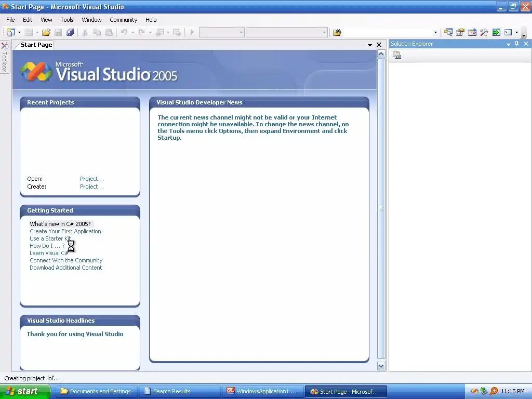Open New Project dropdown arrow
The width and height of the screenshot is (532, 399).
(19, 32)
